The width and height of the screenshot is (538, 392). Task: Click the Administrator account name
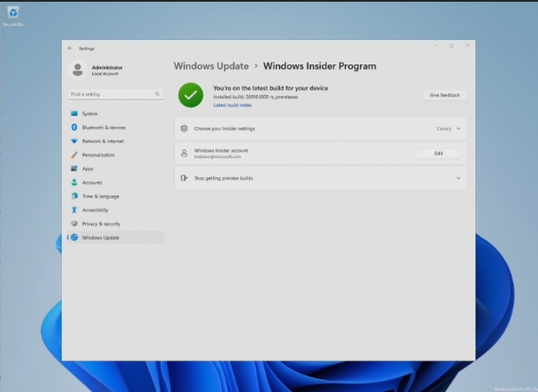(x=107, y=67)
